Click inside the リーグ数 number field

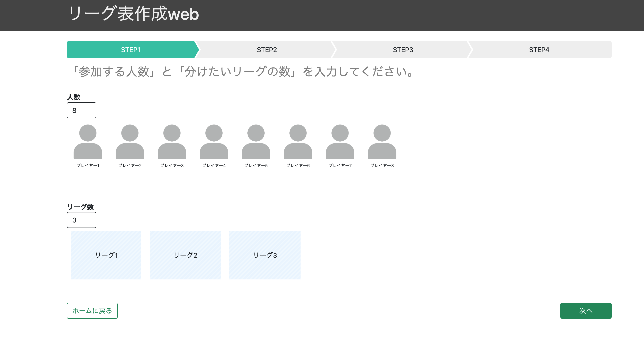coord(81,220)
